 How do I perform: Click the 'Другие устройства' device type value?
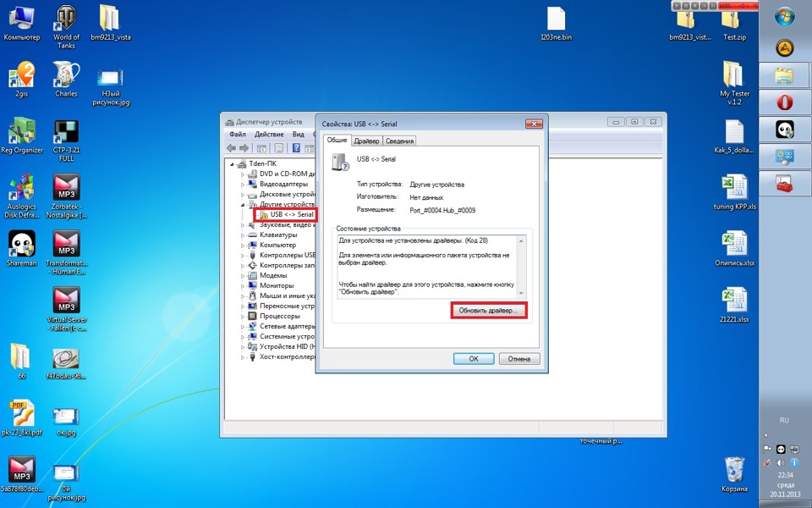pos(437,185)
